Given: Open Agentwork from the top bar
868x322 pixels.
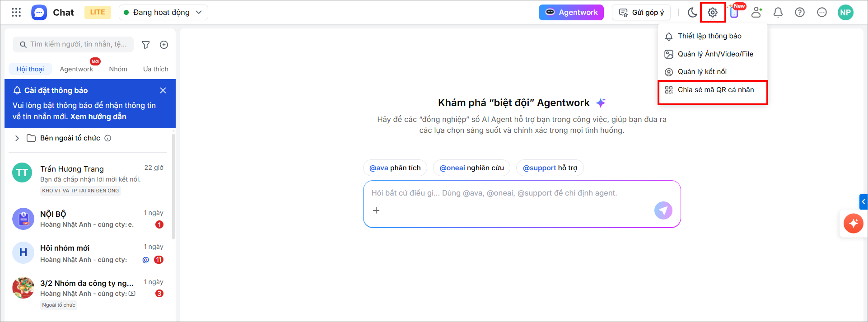Looking at the screenshot, I should [571, 12].
